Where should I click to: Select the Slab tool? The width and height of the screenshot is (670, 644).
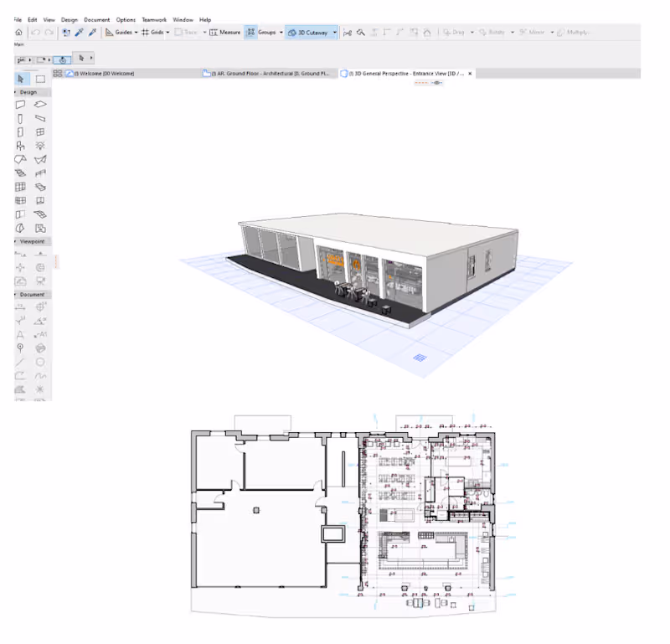[40, 103]
